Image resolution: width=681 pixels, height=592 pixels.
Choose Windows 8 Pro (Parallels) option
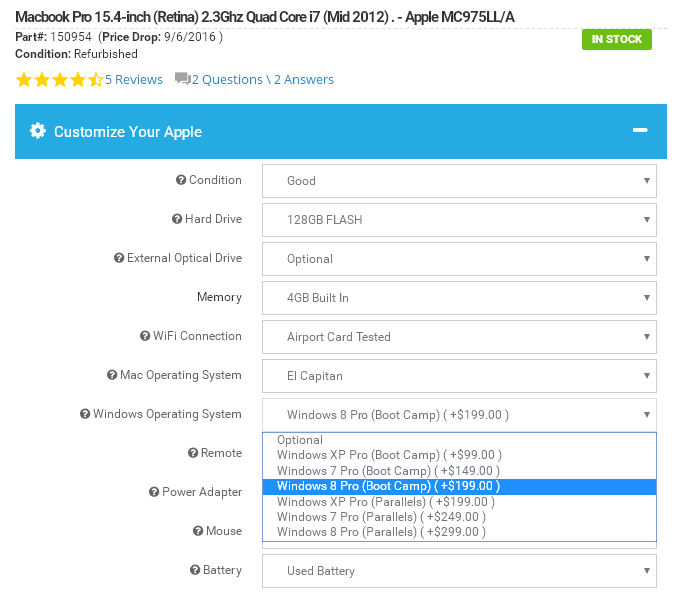[x=459, y=532]
